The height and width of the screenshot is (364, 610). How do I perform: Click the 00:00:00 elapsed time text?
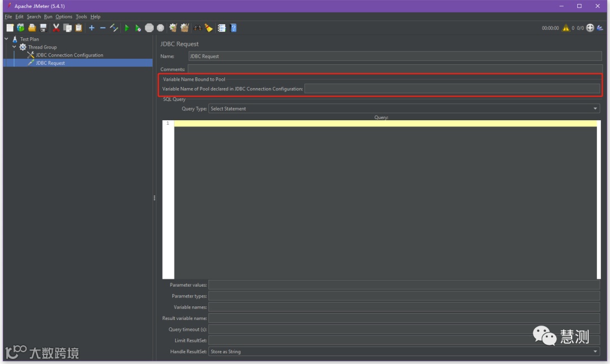coord(550,28)
